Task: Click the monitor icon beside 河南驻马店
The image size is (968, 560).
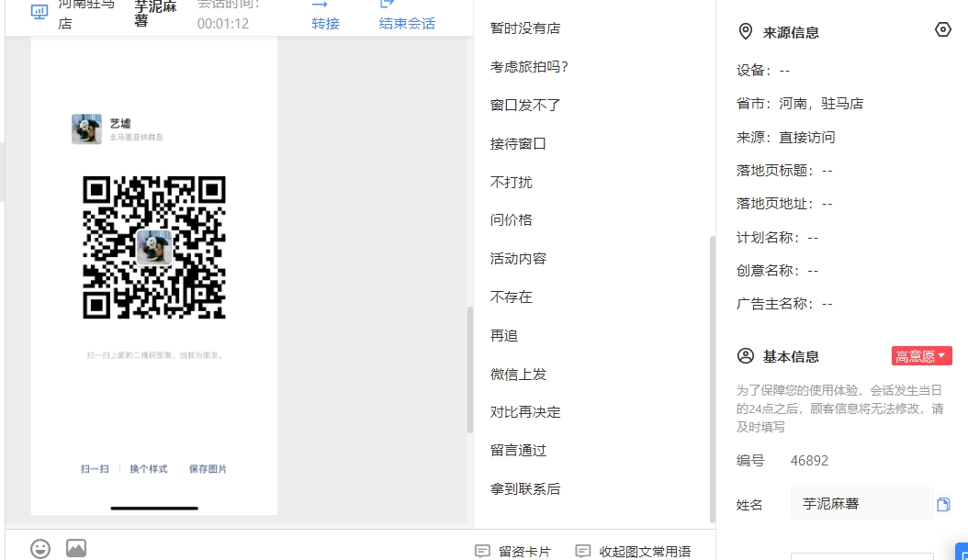Action: [39, 12]
